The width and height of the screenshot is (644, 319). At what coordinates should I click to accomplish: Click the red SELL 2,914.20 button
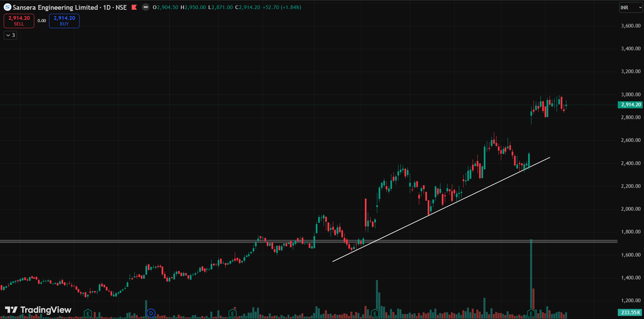19,21
